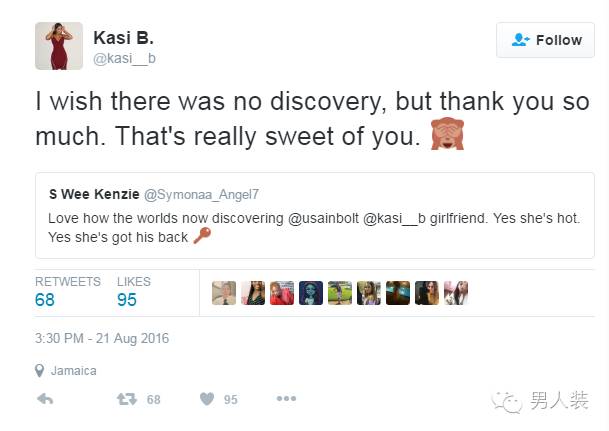The image size is (609, 431).
Task: Click the key emoji in quoted tweet
Action: (x=202, y=236)
